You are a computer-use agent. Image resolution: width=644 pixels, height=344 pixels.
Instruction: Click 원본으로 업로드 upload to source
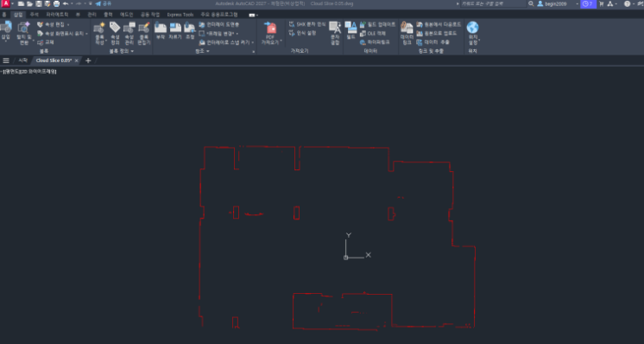[437, 34]
